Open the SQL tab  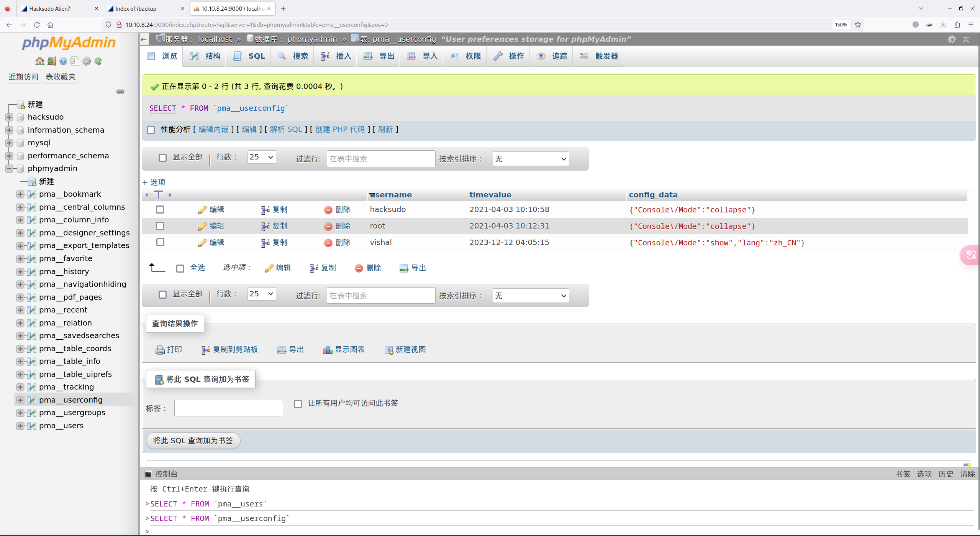(249, 56)
